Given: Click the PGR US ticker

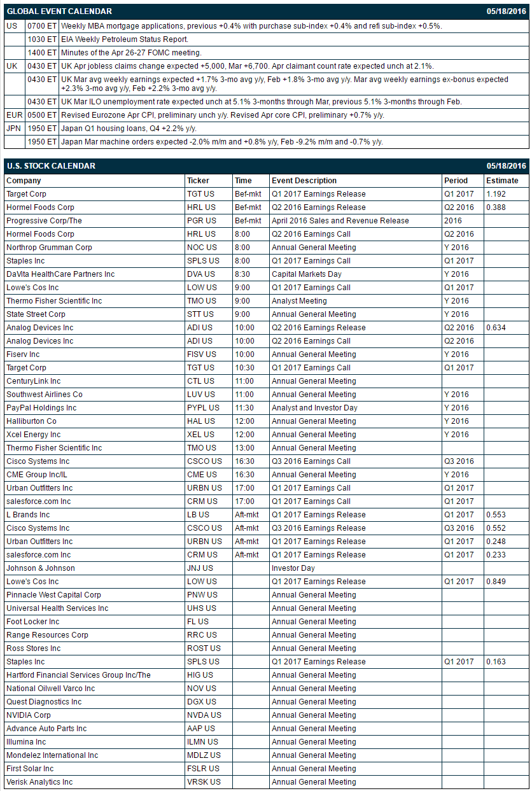Looking at the screenshot, I should pos(202,221).
